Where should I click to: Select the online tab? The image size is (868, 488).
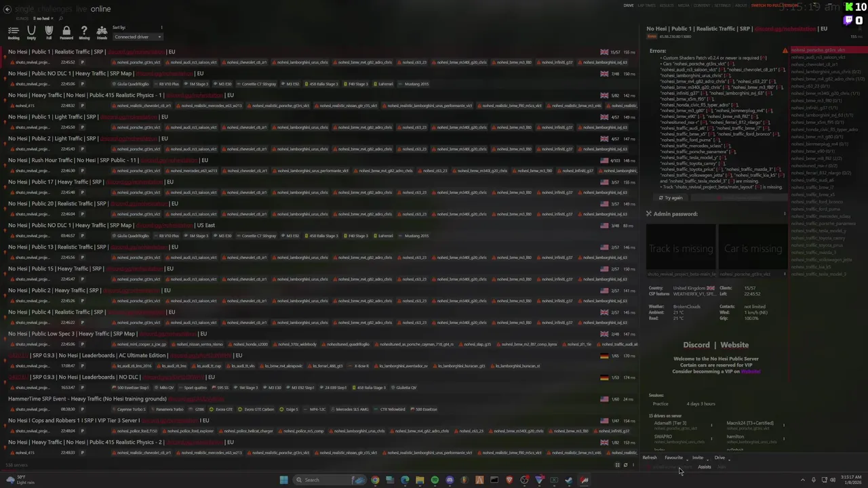click(x=100, y=9)
